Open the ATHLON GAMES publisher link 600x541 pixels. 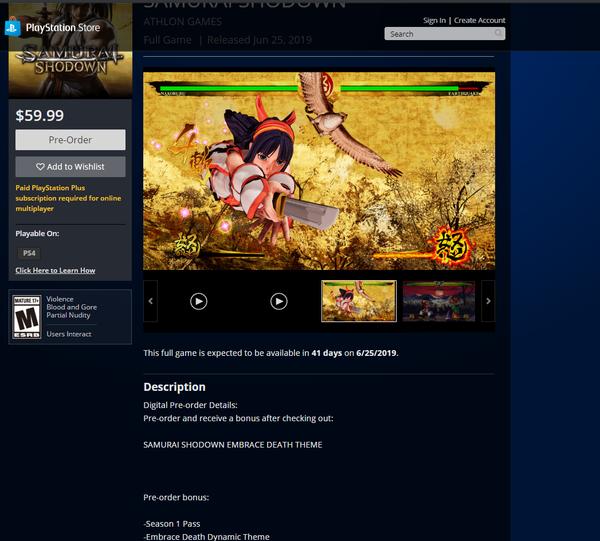point(183,21)
